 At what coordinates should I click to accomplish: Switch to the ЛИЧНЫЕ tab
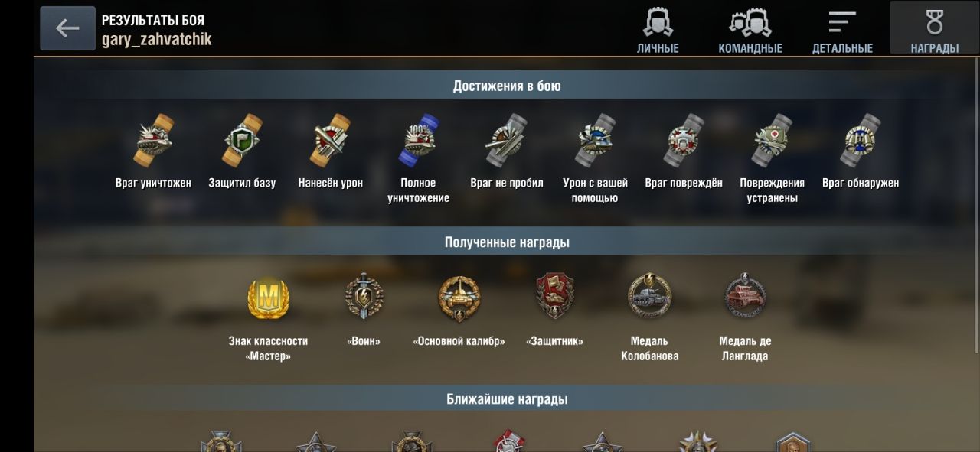(x=658, y=31)
